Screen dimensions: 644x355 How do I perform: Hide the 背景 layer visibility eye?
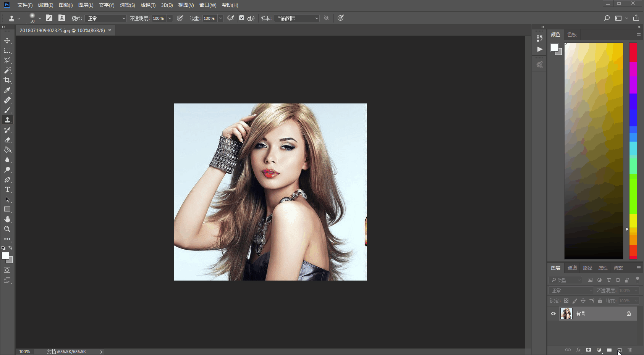tap(553, 314)
